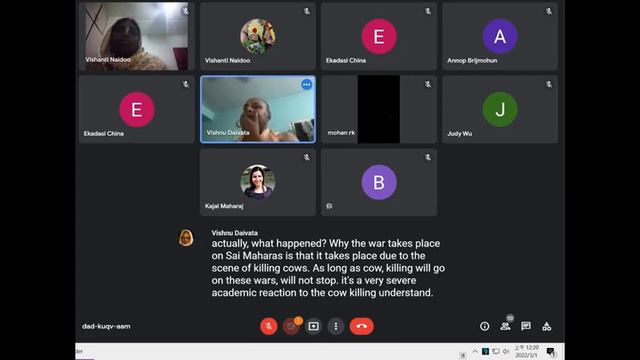Click the caption text about cow killing
640x360 pixels.
(328, 268)
